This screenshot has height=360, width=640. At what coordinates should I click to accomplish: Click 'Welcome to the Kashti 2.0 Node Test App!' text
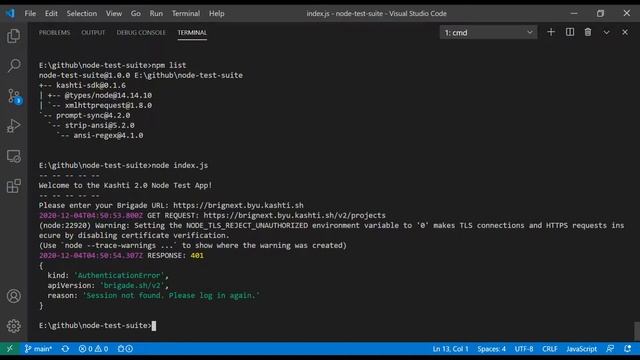(x=125, y=185)
